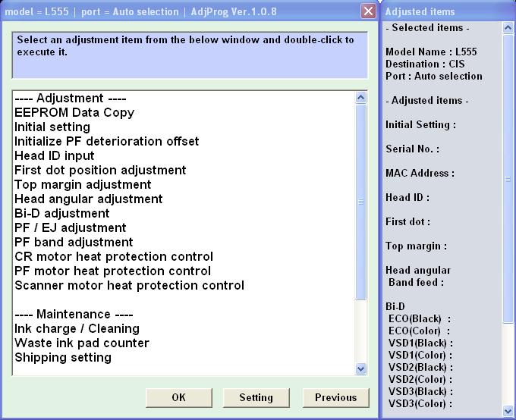The height and width of the screenshot is (420, 516).
Task: Go back with Previous button
Action: tap(335, 397)
